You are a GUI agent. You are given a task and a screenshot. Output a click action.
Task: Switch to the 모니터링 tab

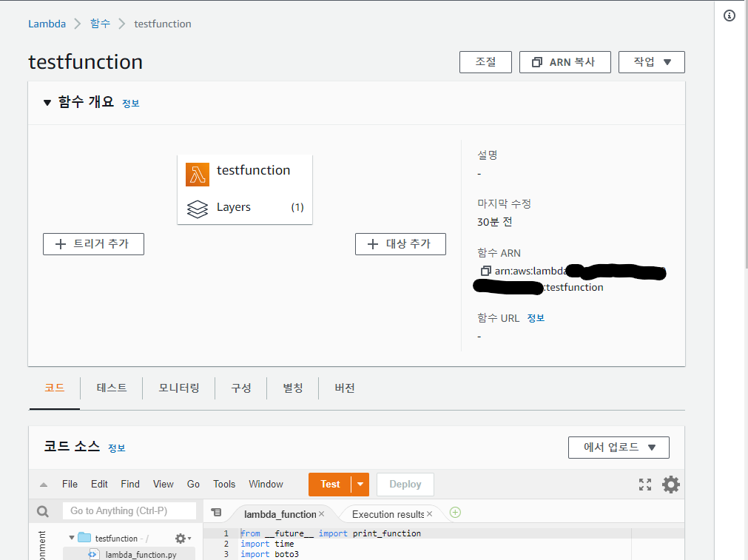[179, 388]
